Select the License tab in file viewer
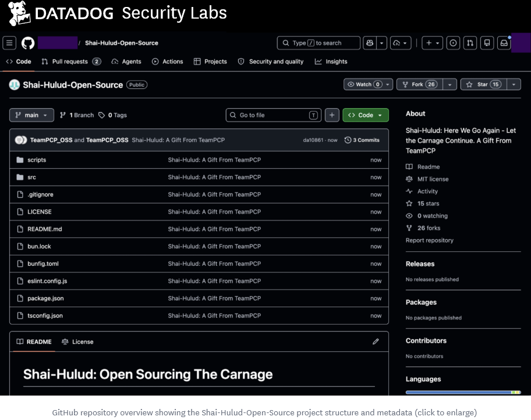This screenshot has height=420, width=531. coord(77,341)
